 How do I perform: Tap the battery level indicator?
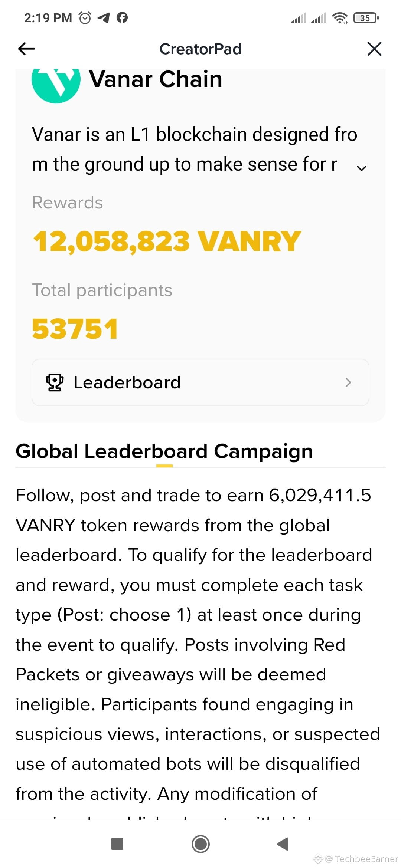(366, 18)
